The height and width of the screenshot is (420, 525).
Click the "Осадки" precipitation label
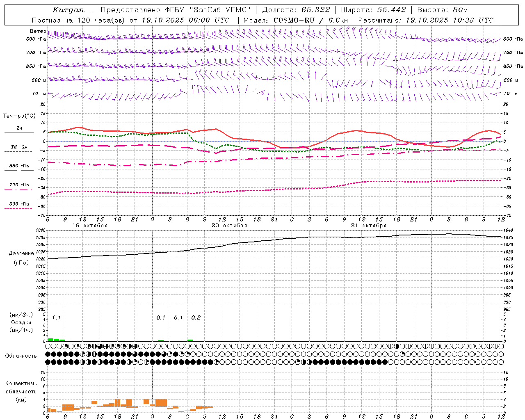21,322
